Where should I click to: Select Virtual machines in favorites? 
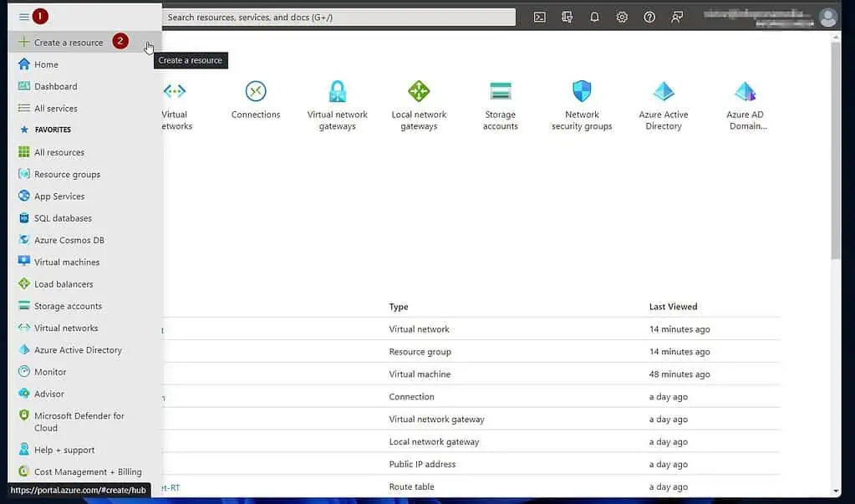pyautogui.click(x=66, y=262)
